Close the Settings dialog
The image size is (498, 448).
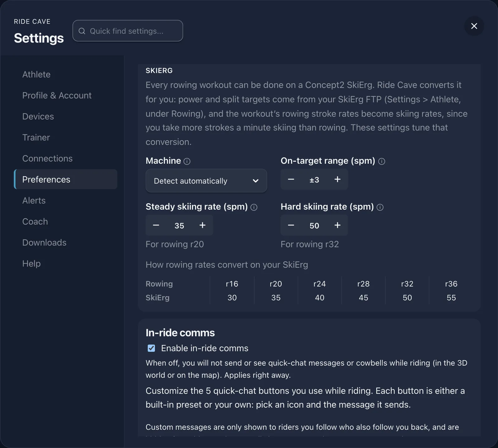coord(474,26)
